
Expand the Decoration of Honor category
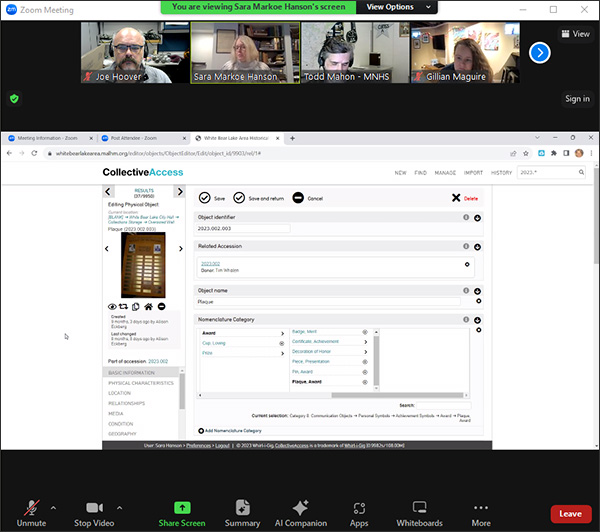364,352
